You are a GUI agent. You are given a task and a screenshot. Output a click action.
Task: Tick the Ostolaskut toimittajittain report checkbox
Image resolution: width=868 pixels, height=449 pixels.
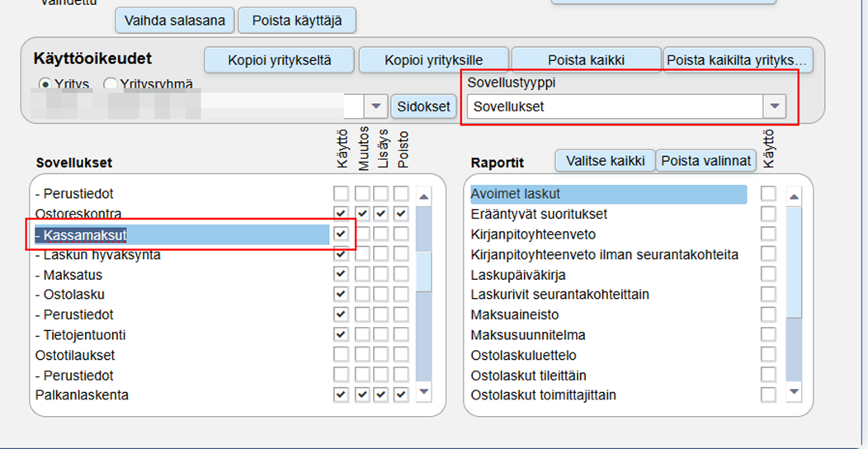(768, 395)
